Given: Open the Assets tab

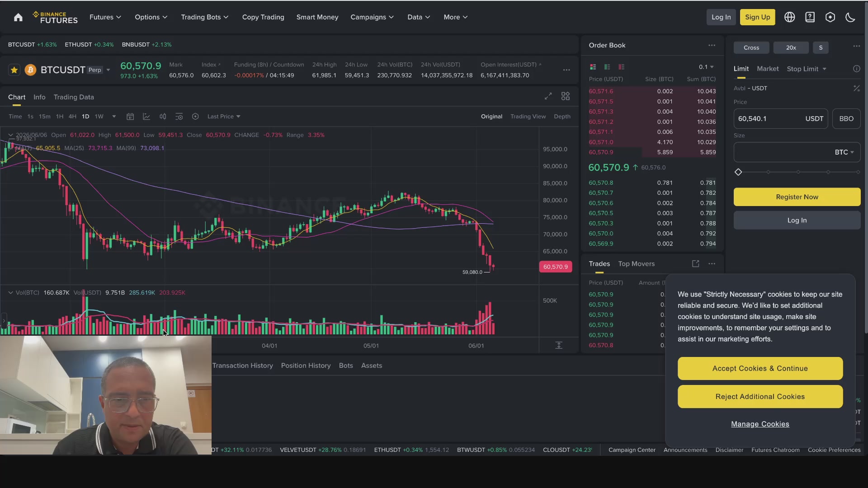Looking at the screenshot, I should [x=372, y=366].
